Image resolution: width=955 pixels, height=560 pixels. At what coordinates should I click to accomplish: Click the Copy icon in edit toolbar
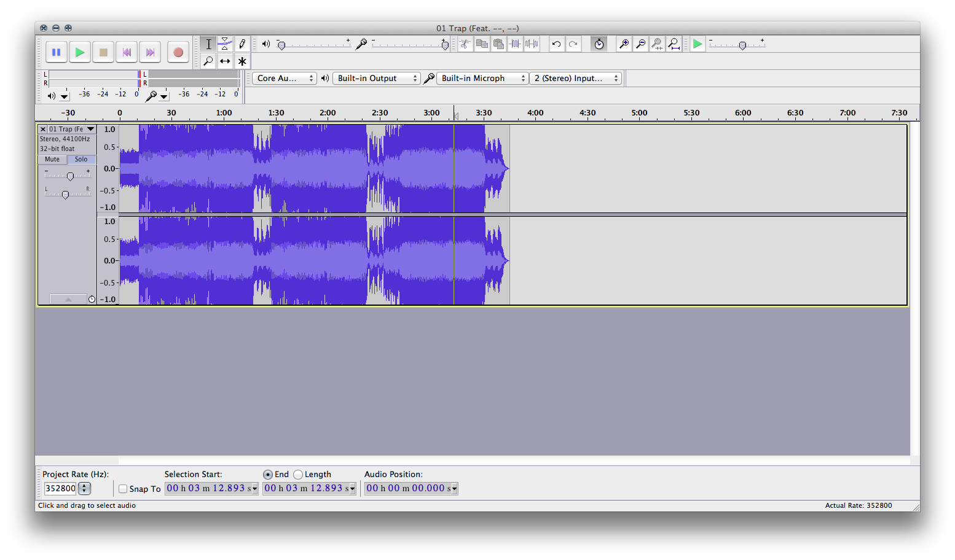(482, 44)
